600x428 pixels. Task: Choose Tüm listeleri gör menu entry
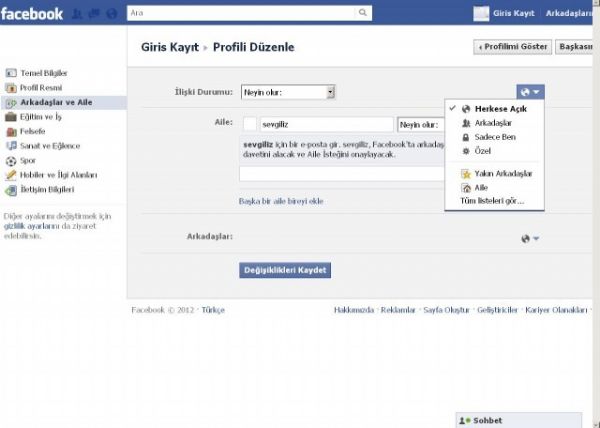(x=492, y=201)
